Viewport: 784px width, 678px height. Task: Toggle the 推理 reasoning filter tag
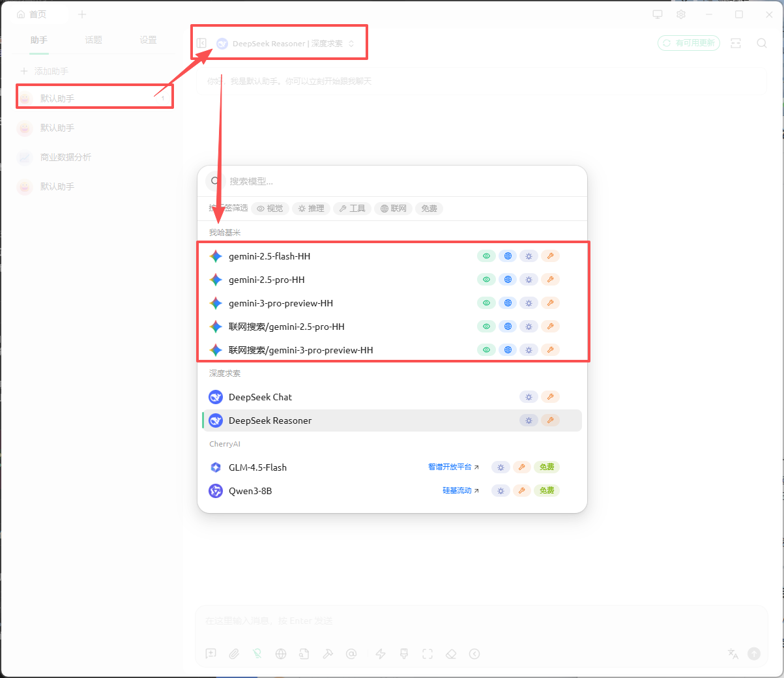coord(311,209)
